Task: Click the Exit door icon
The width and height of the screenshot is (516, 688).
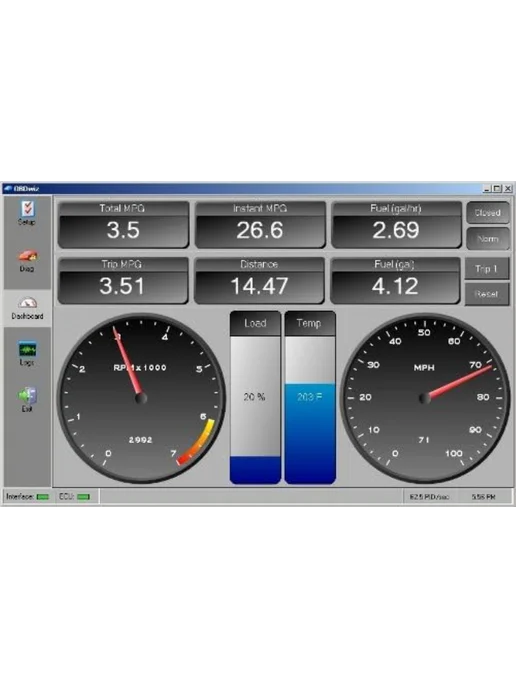Action: point(27,395)
